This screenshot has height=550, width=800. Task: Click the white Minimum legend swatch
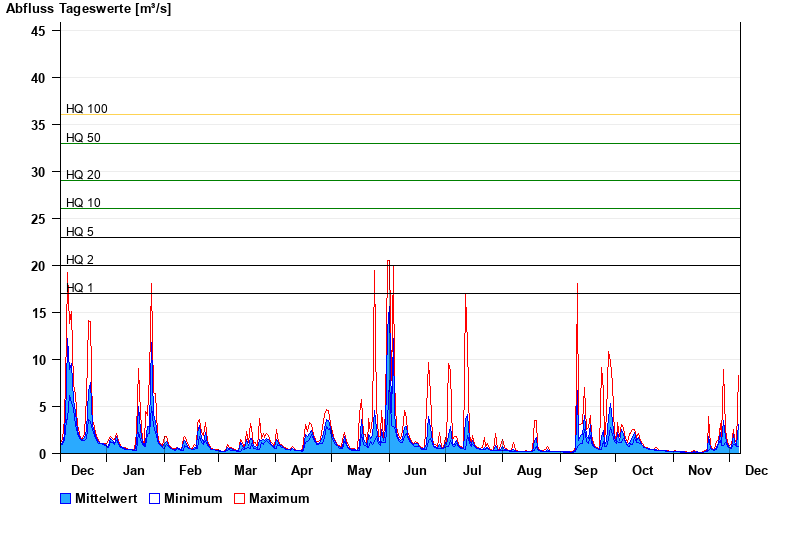click(x=155, y=498)
